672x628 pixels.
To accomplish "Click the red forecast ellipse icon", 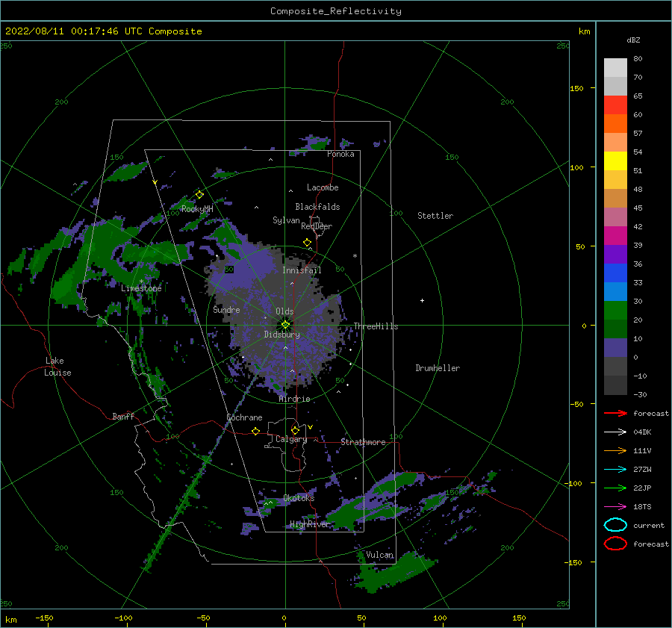I will tap(615, 544).
